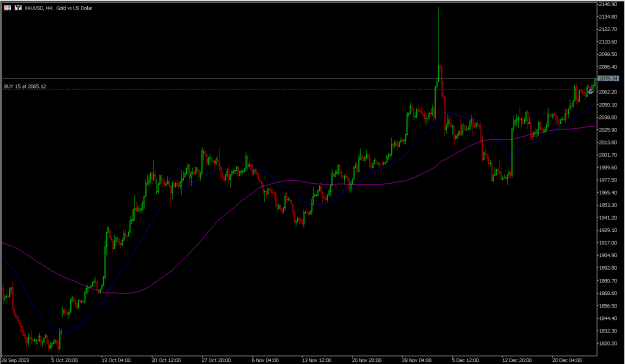Select the blue buy arrow marker

pyautogui.click(x=590, y=92)
